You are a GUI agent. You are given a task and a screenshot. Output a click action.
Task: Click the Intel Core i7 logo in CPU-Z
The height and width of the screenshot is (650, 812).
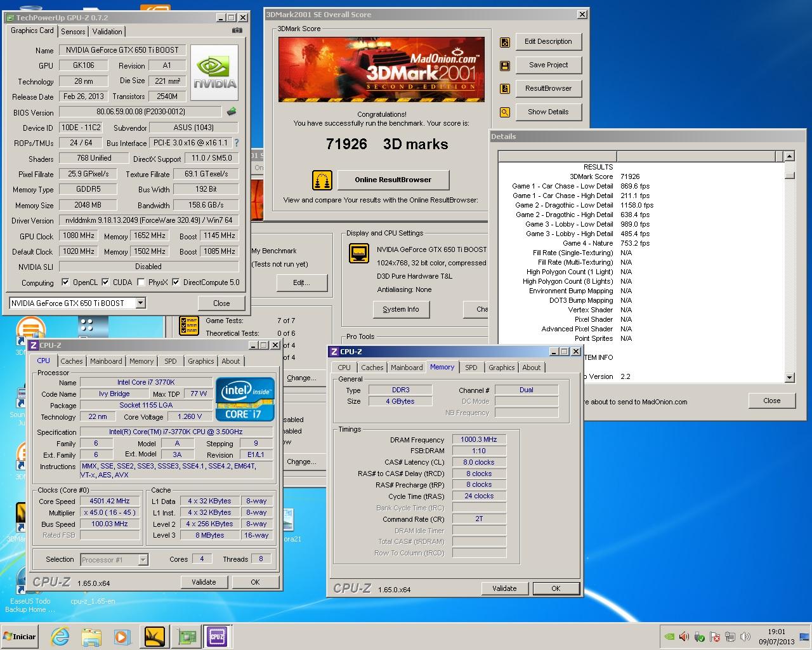245,399
